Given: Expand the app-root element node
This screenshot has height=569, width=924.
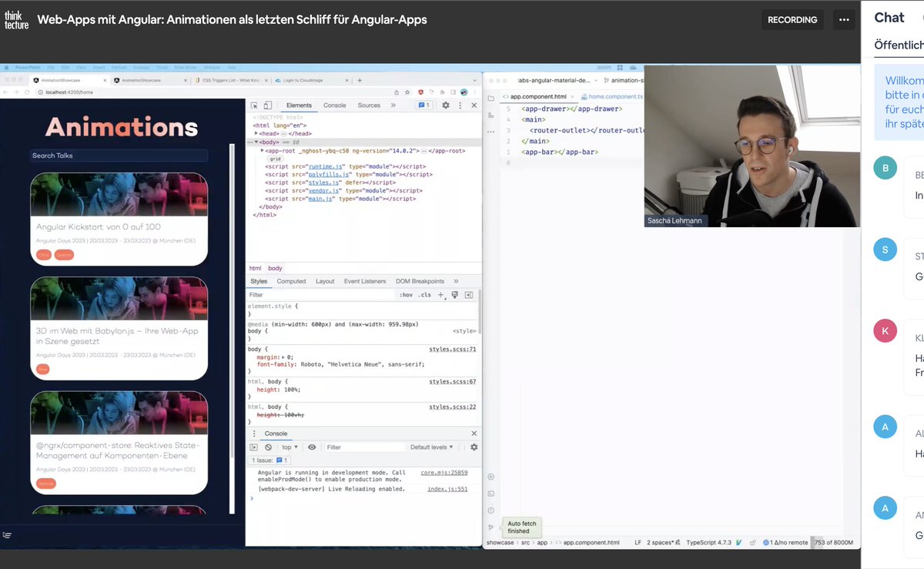Looking at the screenshot, I should tap(263, 151).
